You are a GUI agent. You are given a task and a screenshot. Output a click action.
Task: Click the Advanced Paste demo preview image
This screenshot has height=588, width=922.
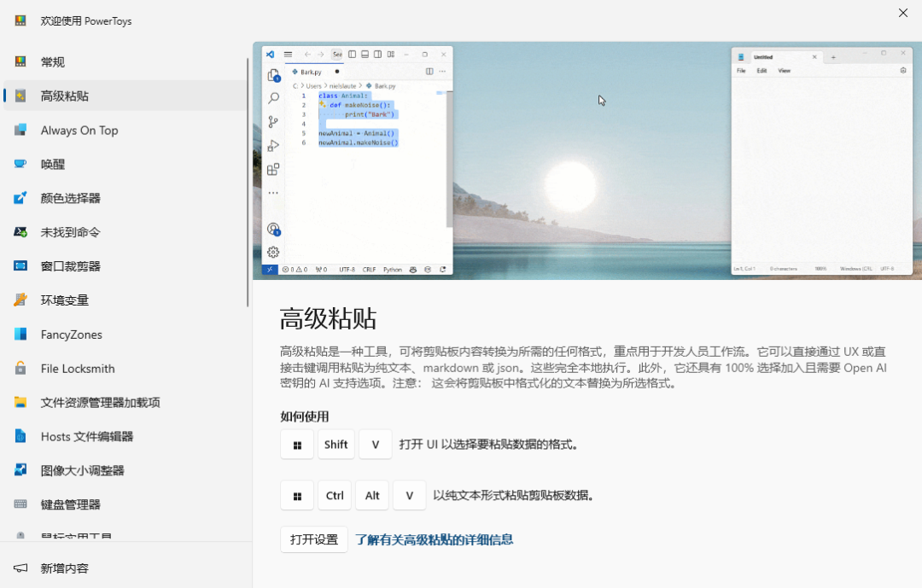click(587, 160)
